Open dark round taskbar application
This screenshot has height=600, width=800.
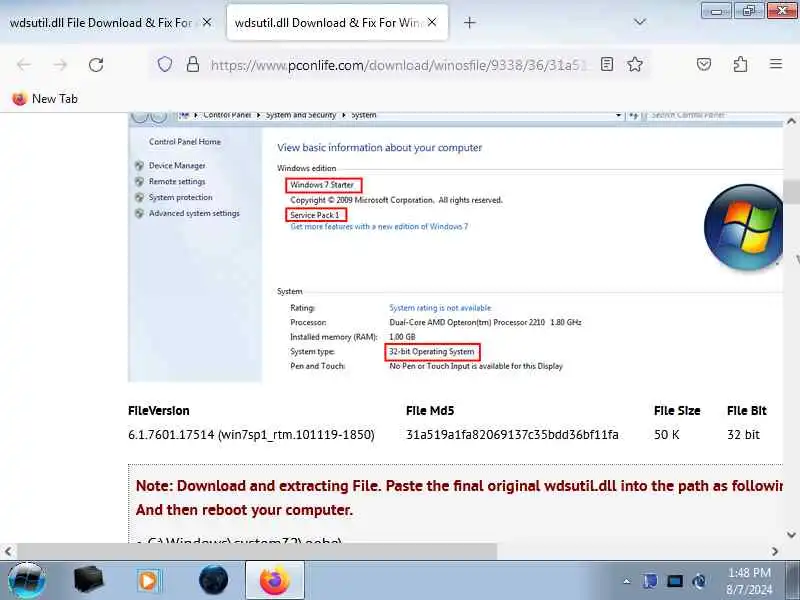pyautogui.click(x=213, y=580)
